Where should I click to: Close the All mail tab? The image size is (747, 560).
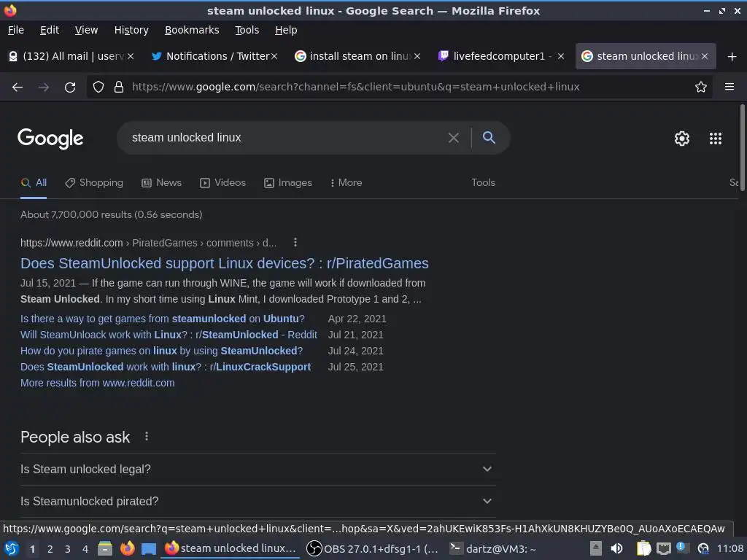pos(131,56)
